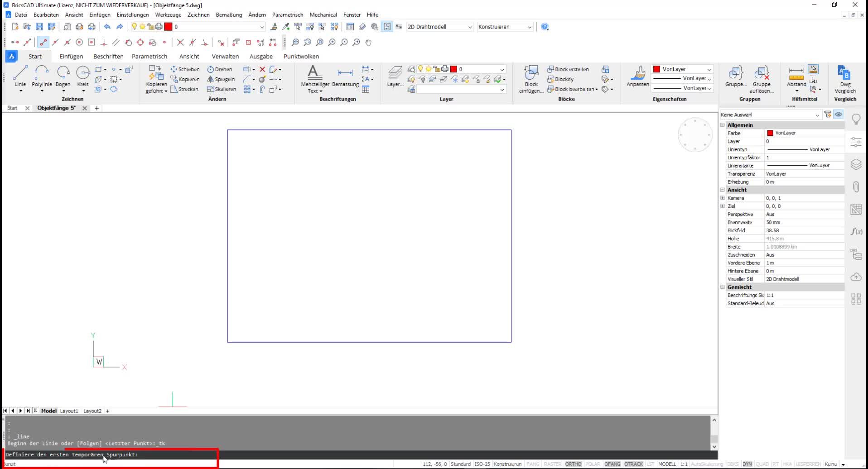The width and height of the screenshot is (868, 469).
Task: Click Kopieren button in Ändern
Action: coord(185,79)
